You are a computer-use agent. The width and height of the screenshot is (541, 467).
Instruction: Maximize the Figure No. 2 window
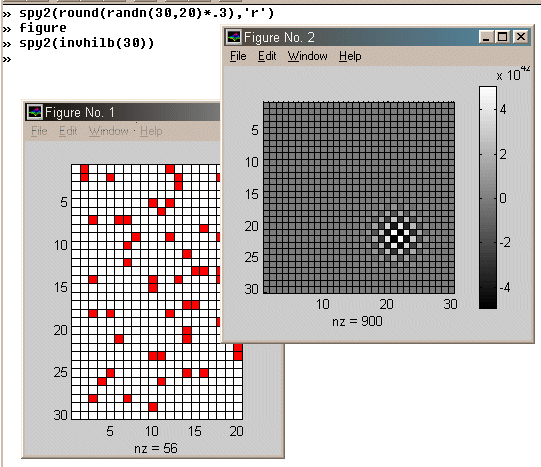pyautogui.click(x=502, y=37)
